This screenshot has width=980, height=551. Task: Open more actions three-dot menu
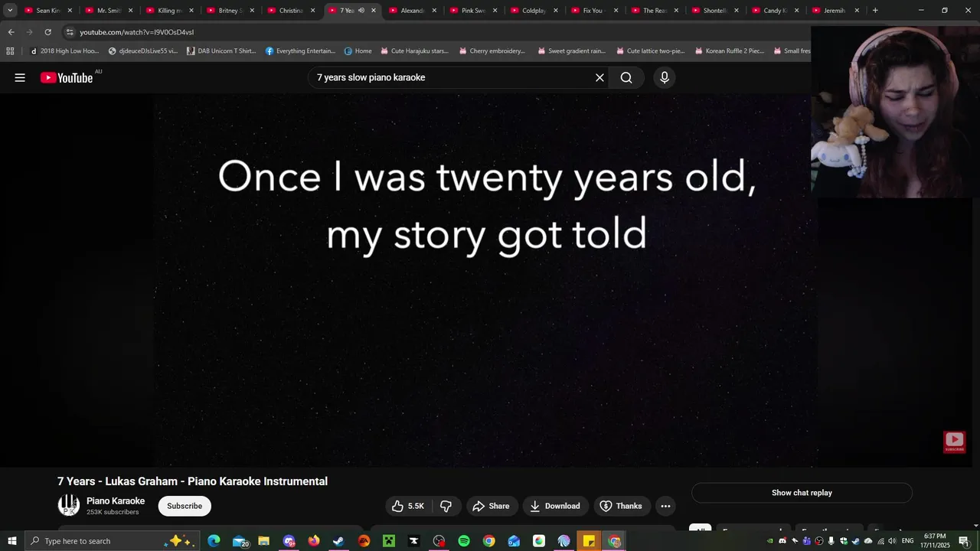pos(665,506)
